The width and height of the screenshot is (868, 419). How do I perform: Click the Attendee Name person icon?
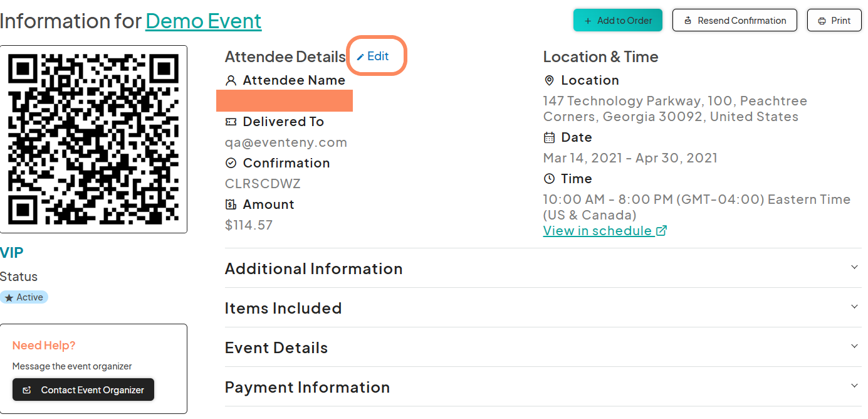(231, 80)
